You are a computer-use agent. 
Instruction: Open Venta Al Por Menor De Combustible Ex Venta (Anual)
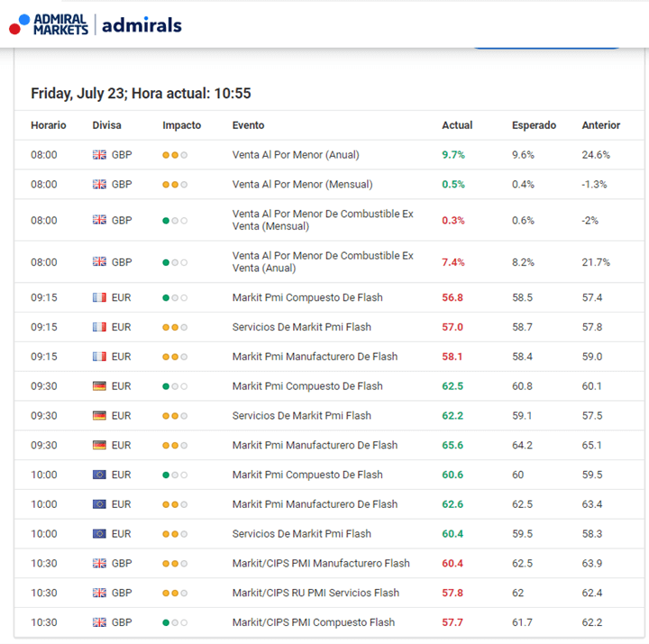323,262
